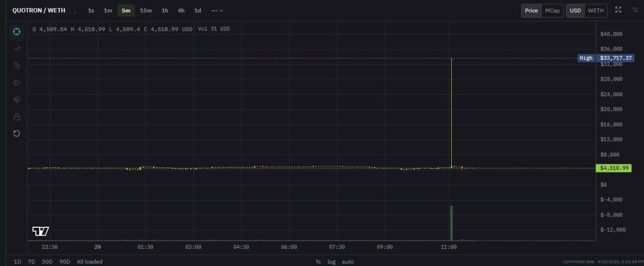
Task: Click the 06:00 time axis label
Action: click(x=289, y=247)
